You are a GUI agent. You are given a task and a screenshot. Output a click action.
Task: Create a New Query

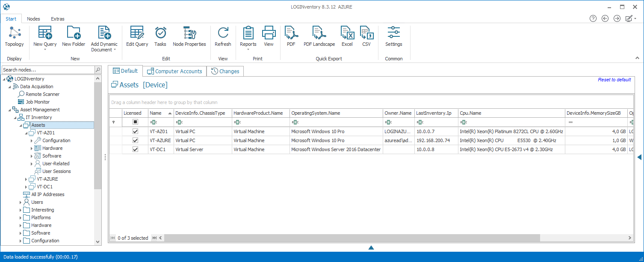click(x=45, y=36)
